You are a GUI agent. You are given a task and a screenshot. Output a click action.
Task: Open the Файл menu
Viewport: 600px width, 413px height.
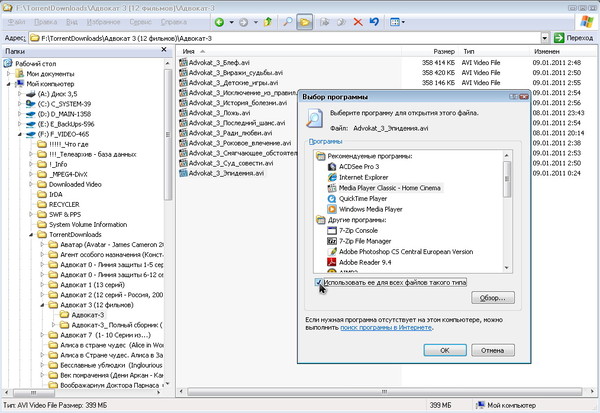click(x=16, y=22)
